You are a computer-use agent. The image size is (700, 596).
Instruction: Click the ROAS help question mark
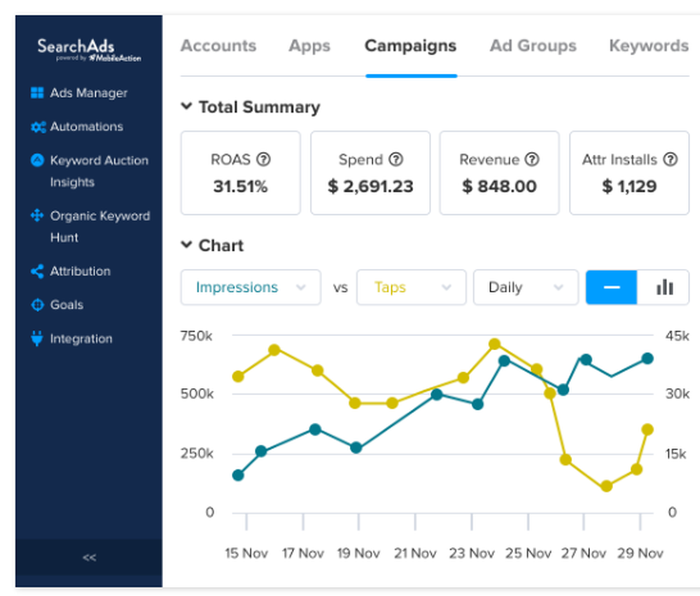coord(264,160)
